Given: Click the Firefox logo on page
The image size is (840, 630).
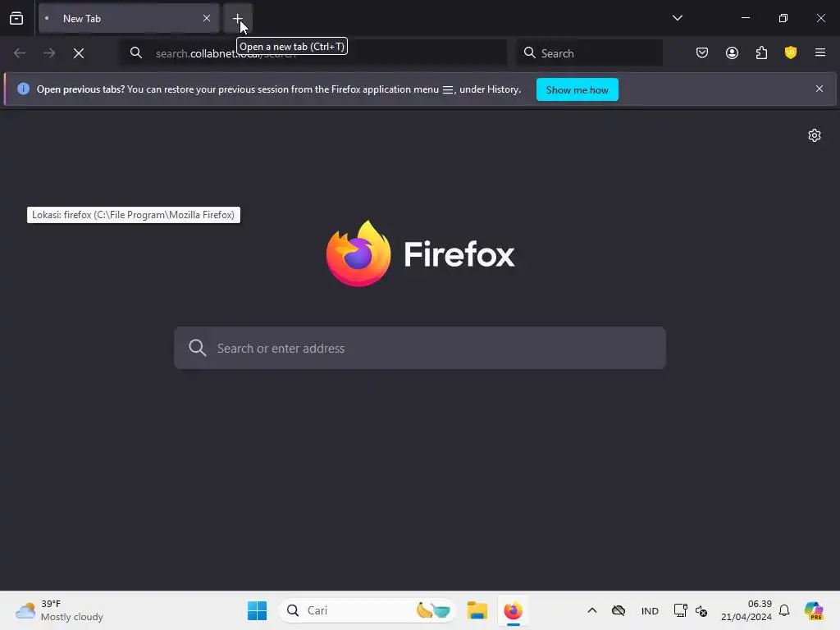Looking at the screenshot, I should [x=358, y=253].
